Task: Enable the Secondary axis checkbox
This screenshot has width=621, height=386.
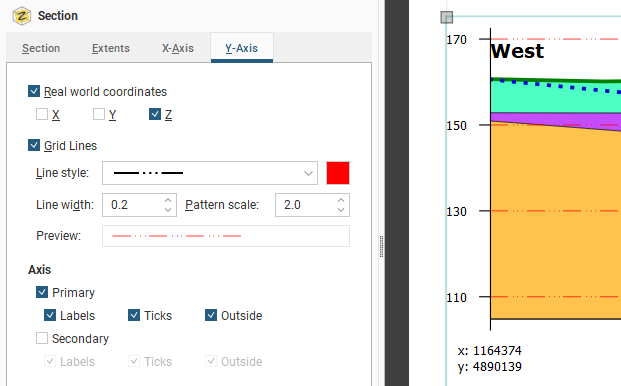Action: tap(42, 338)
